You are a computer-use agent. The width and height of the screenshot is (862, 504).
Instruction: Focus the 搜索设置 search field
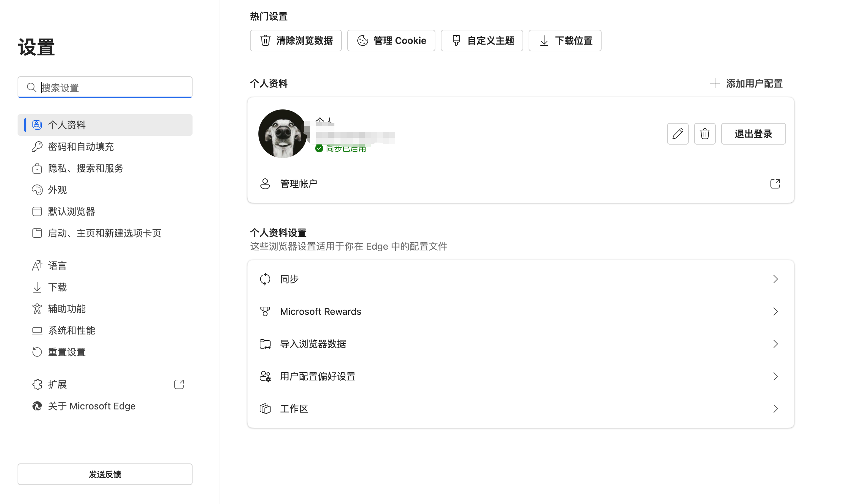pos(105,87)
